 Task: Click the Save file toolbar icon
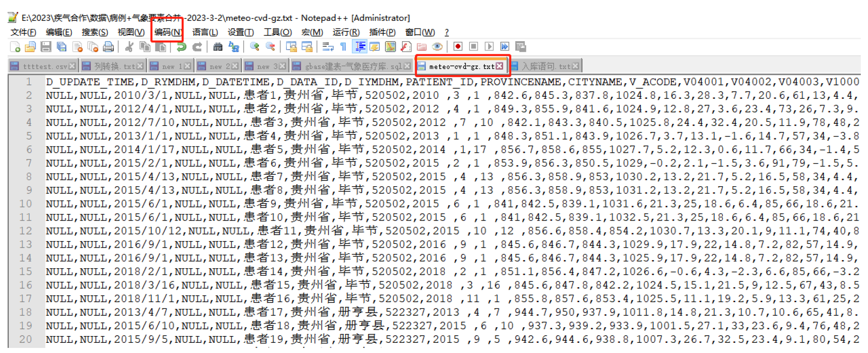(x=46, y=47)
